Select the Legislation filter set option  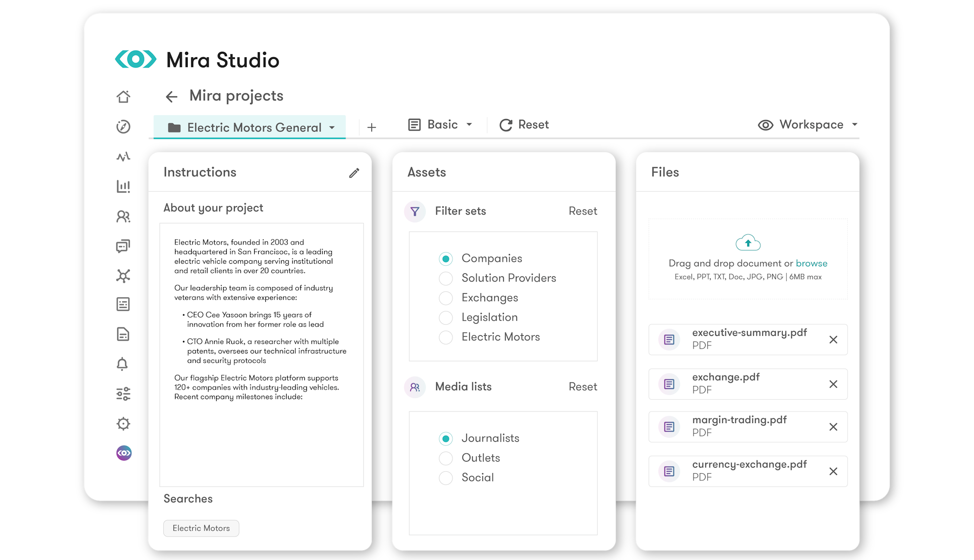tap(446, 318)
